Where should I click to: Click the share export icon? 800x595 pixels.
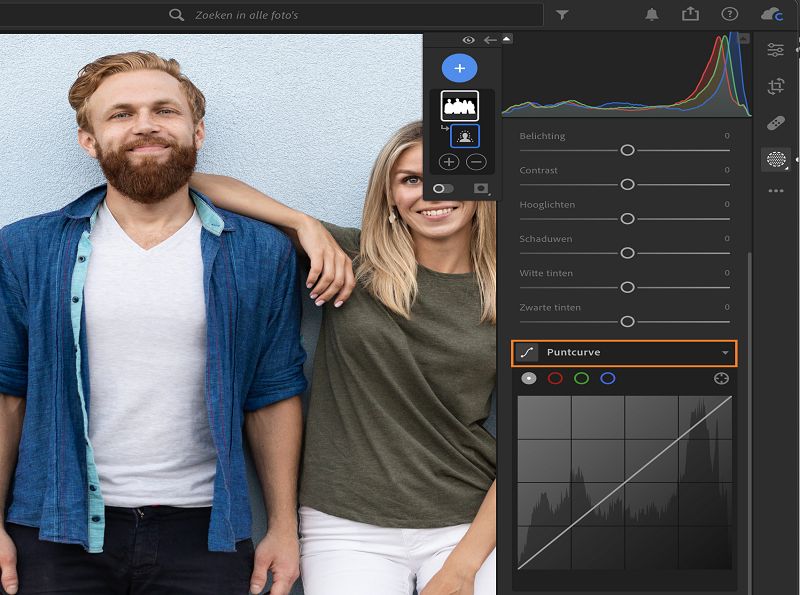[690, 15]
